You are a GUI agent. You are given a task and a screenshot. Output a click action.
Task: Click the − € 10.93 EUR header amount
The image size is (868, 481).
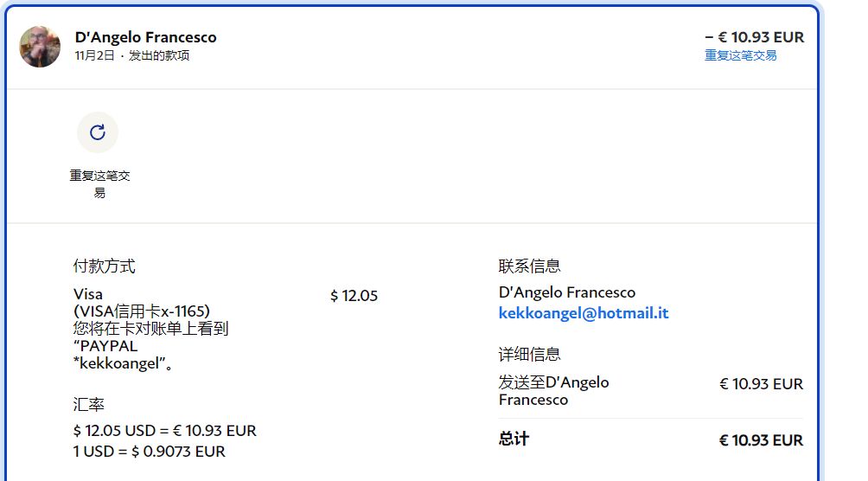pos(754,37)
